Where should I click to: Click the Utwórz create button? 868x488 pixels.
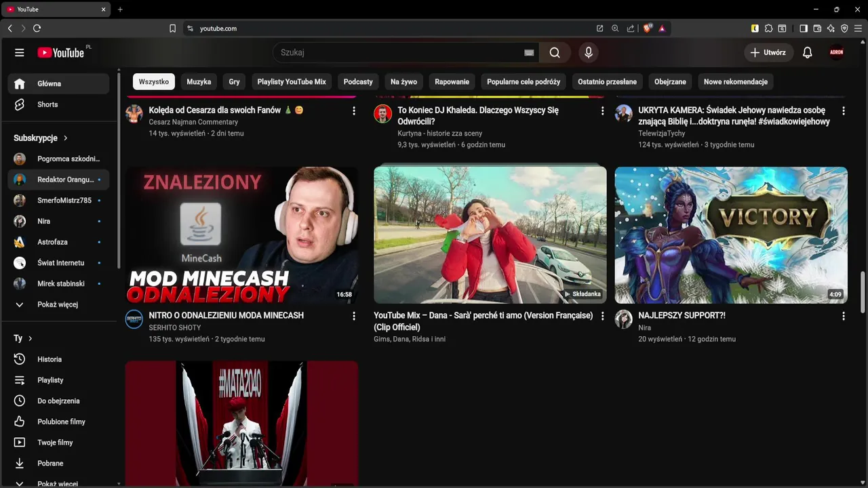(768, 53)
